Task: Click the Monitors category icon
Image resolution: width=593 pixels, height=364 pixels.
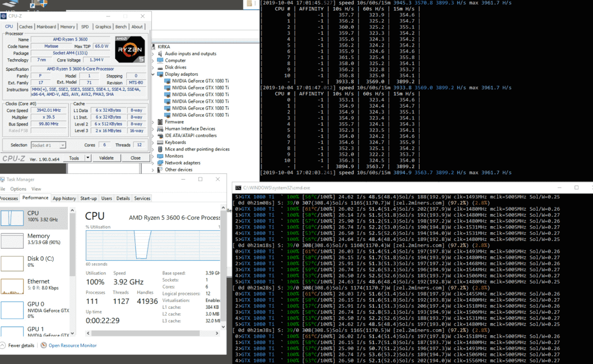Action: click(x=160, y=156)
